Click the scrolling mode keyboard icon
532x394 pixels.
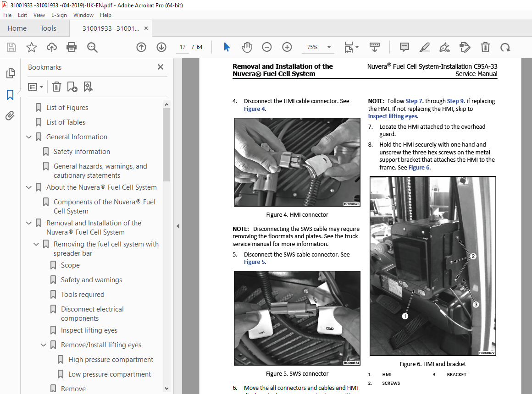375,47
